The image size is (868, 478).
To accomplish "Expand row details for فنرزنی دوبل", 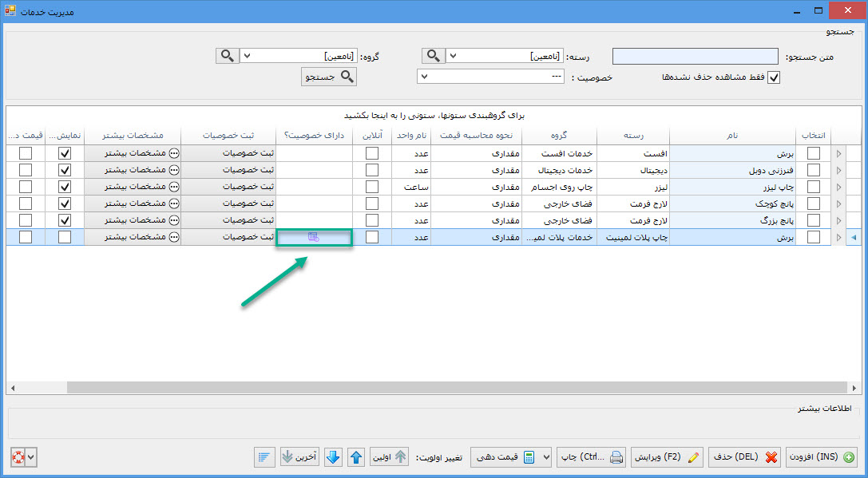I will [x=838, y=171].
